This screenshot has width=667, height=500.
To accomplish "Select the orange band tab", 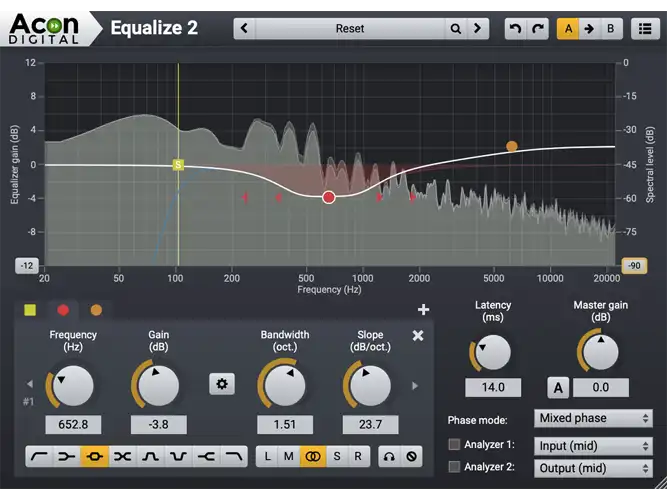I will tap(97, 310).
